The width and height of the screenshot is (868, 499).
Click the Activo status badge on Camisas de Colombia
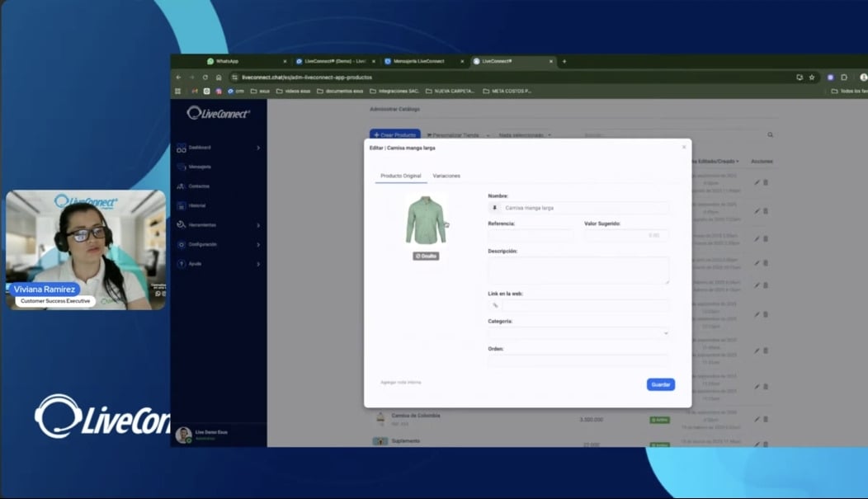tap(662, 419)
